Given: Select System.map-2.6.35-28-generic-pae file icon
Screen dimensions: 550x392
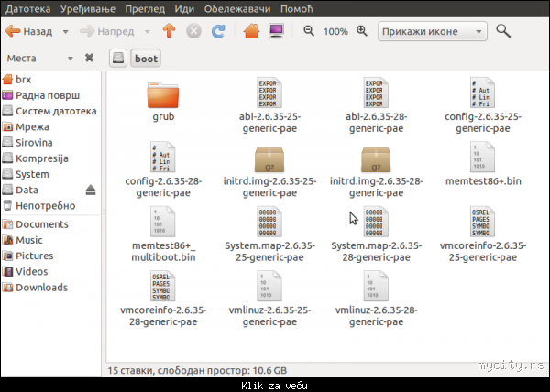Looking at the screenshot, I should [376, 222].
